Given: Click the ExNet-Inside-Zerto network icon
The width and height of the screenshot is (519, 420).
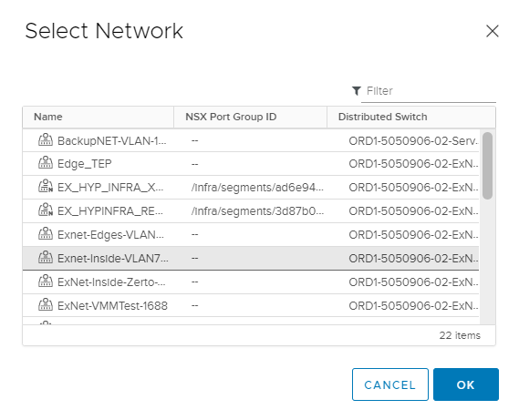Looking at the screenshot, I should point(46,282).
